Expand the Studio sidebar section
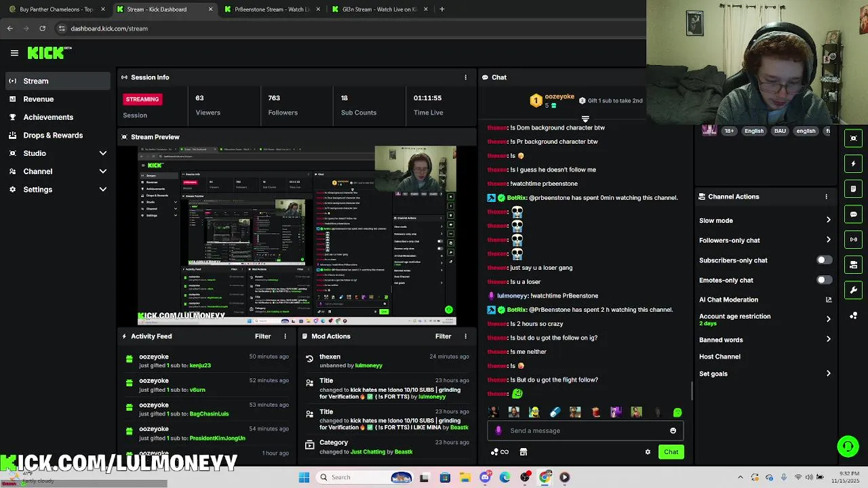 tap(103, 153)
